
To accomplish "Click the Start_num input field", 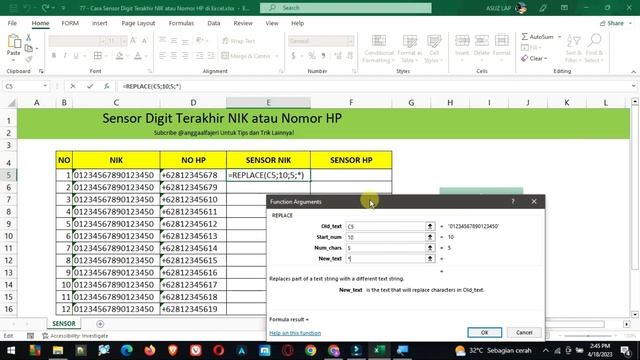I will click(385, 237).
